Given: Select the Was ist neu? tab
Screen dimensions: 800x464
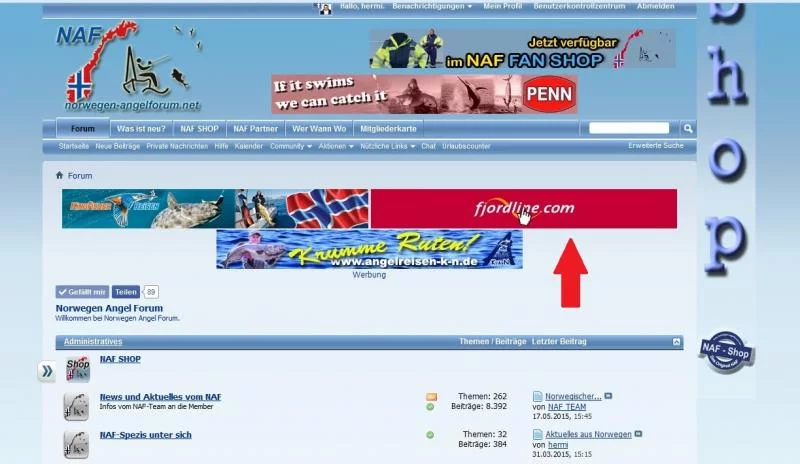Looking at the screenshot, I should [x=141, y=129].
